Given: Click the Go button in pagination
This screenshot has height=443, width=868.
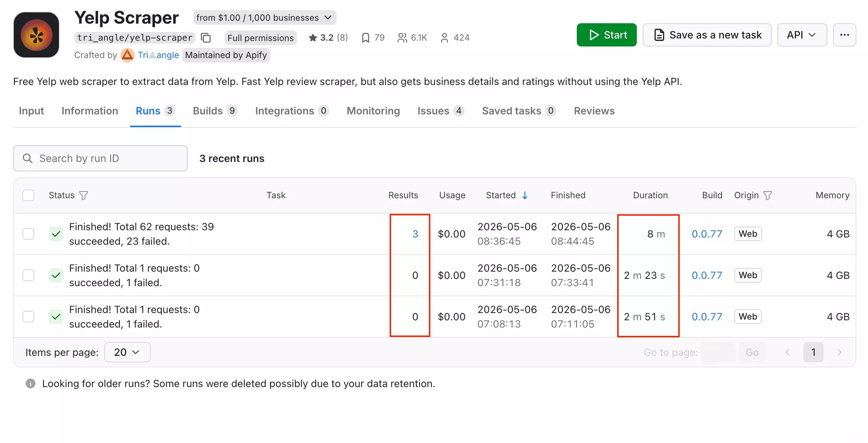Looking at the screenshot, I should [752, 352].
